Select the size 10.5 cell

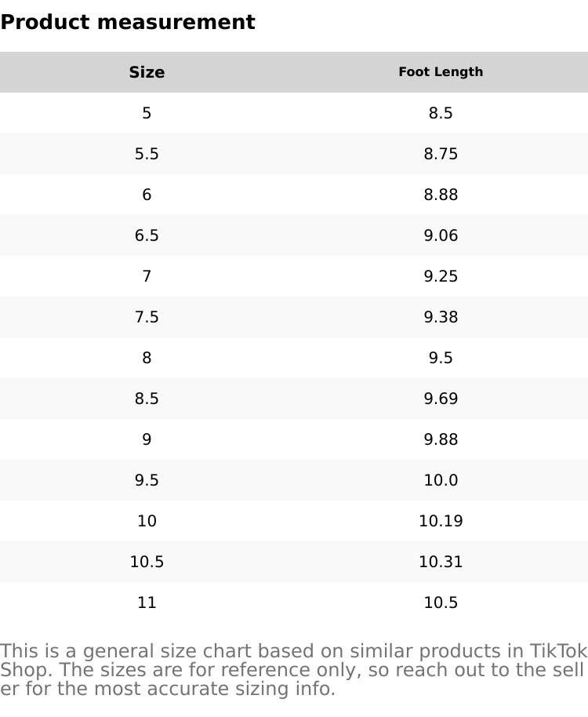coord(147,562)
